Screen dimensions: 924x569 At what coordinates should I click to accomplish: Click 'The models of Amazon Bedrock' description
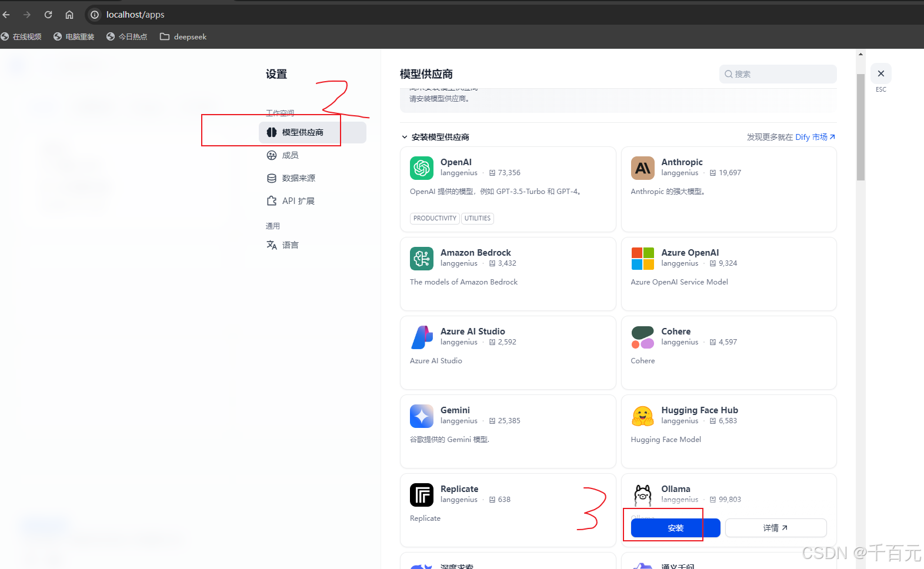pyautogui.click(x=463, y=282)
